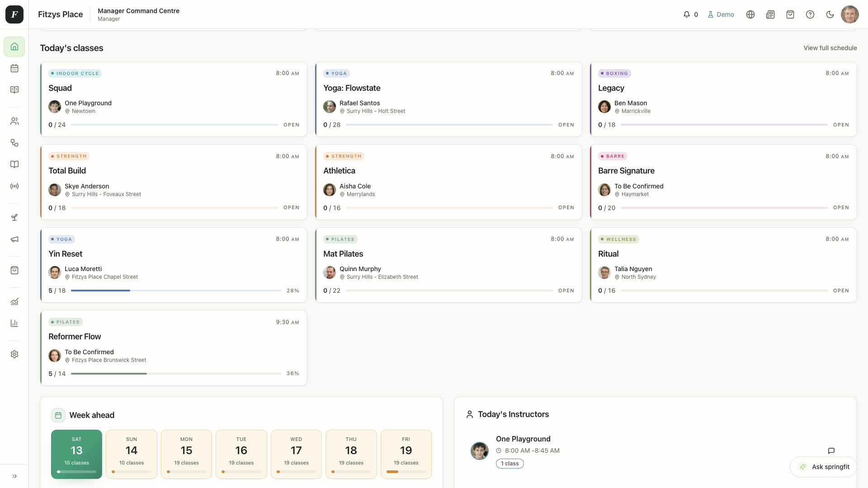Open the Yin Reset class title
Image resolution: width=868 pixels, height=488 pixels.
point(65,254)
